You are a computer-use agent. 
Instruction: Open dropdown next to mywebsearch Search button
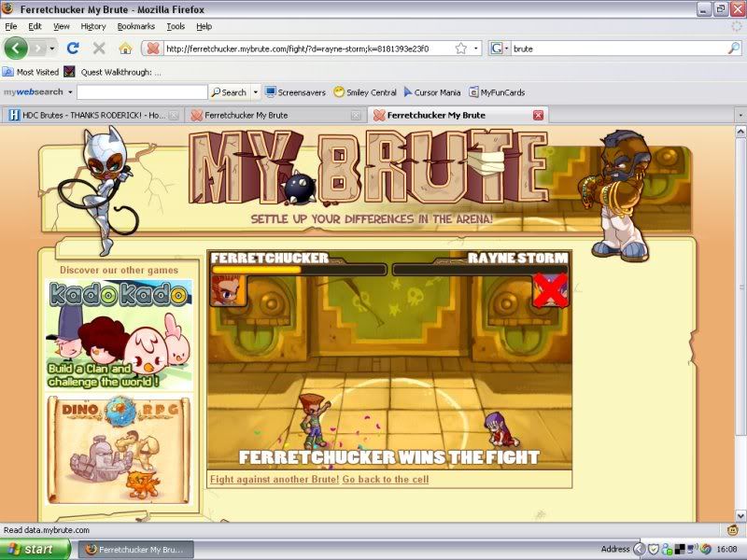click(255, 92)
